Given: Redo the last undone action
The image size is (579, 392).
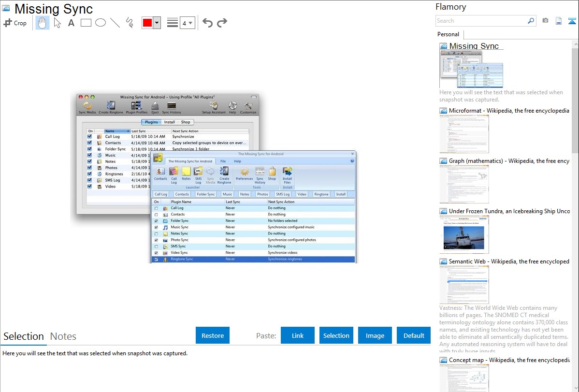Looking at the screenshot, I should [222, 23].
